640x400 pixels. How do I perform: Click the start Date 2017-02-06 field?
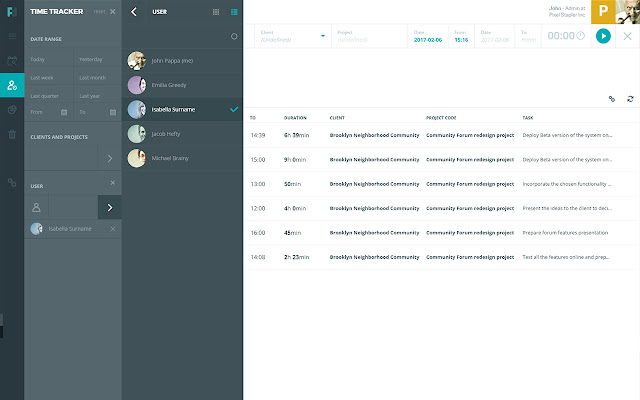click(x=428, y=36)
